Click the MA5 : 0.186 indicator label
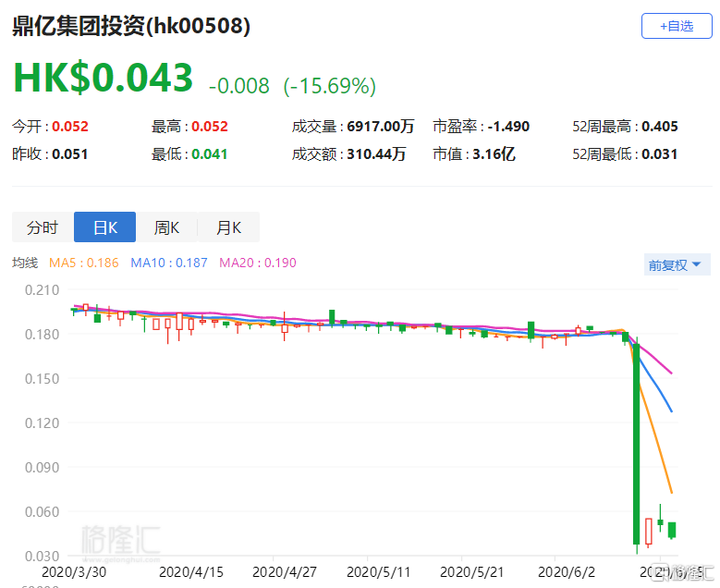Image resolution: width=720 pixels, height=588 pixels. point(83,263)
